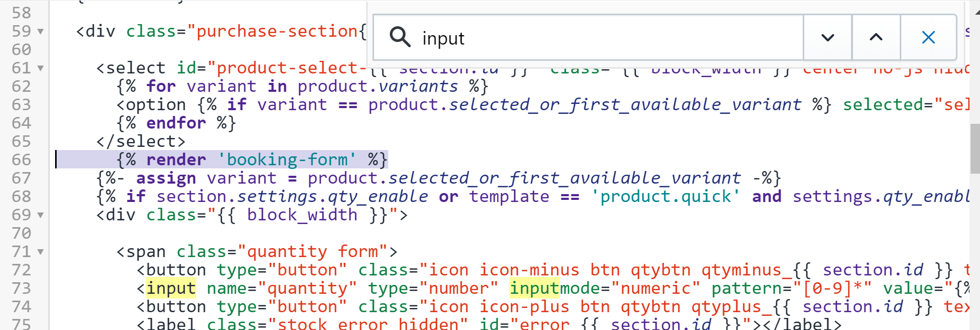Click 'product.variants' on line 62
The width and height of the screenshot is (980, 330).
pos(378,86)
